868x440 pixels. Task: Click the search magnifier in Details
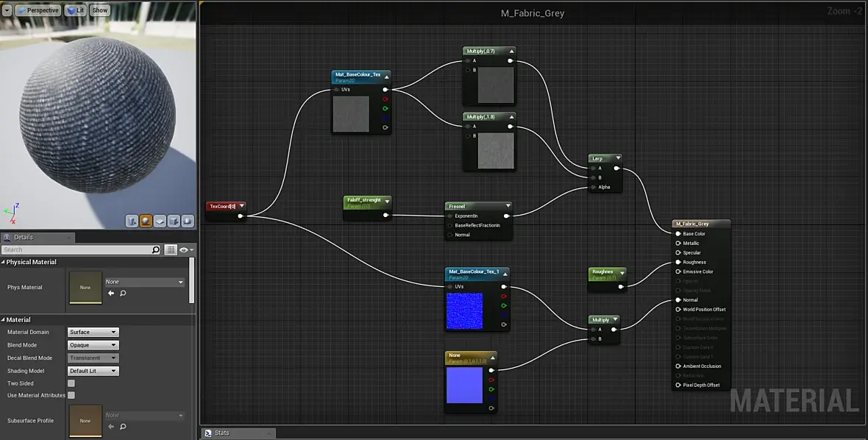(155, 249)
